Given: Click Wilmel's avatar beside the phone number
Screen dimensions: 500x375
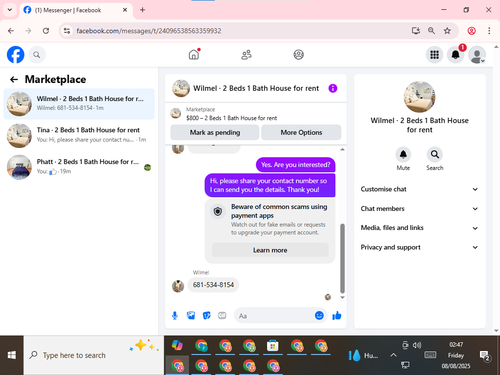Looking at the screenshot, I should tap(178, 286).
